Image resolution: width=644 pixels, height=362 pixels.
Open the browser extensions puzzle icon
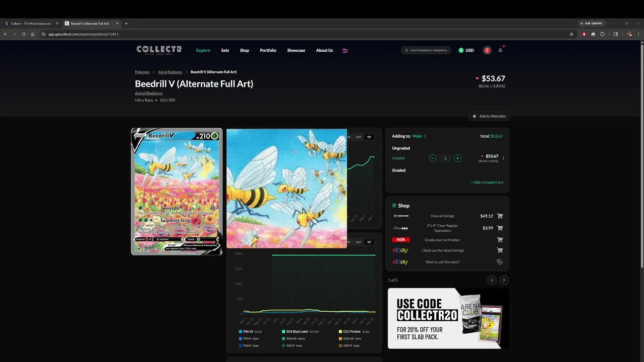602,34
